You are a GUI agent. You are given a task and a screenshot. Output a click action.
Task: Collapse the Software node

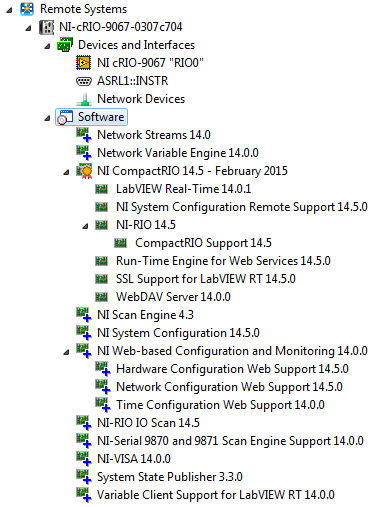48,119
